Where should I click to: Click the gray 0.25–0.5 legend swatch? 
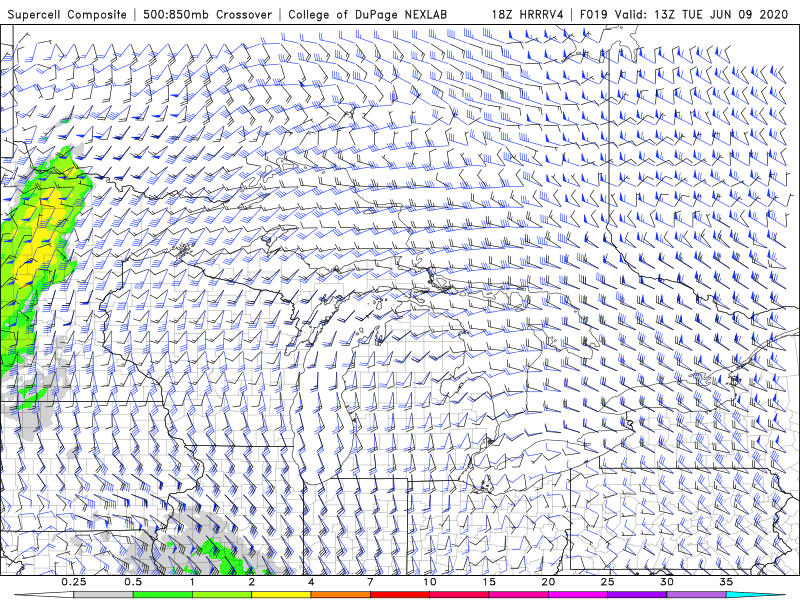(x=103, y=595)
